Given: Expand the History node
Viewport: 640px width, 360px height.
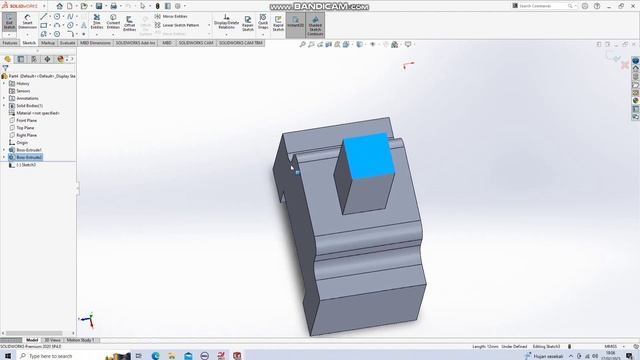Looking at the screenshot, I should (x=4, y=83).
